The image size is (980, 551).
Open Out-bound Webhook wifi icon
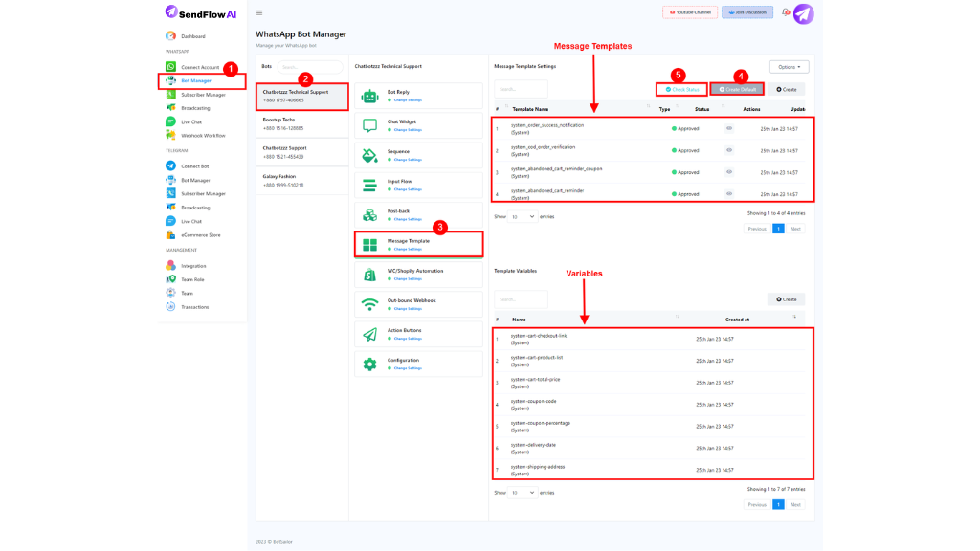coord(370,305)
